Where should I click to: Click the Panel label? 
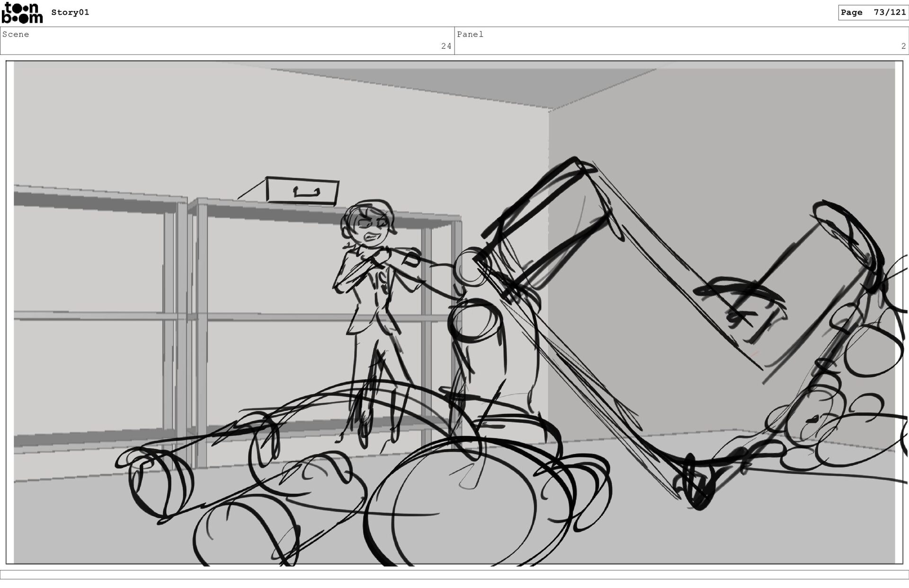470,35
